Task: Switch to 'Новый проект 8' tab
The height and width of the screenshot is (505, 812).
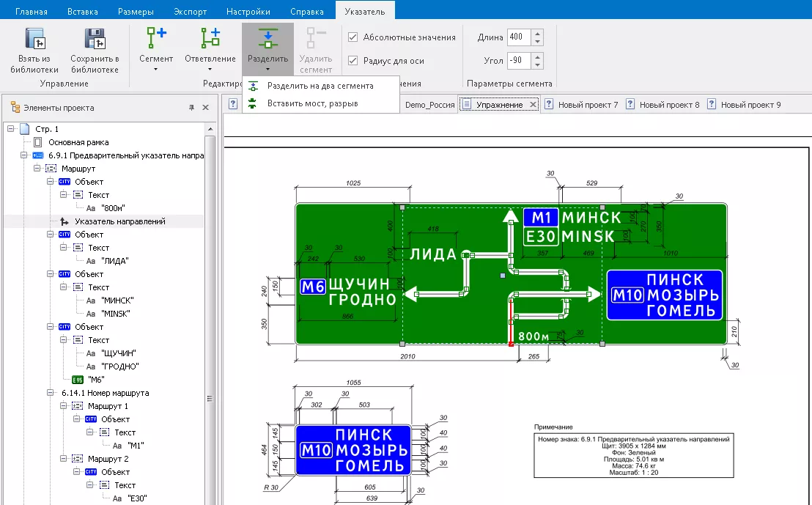Action: point(669,105)
